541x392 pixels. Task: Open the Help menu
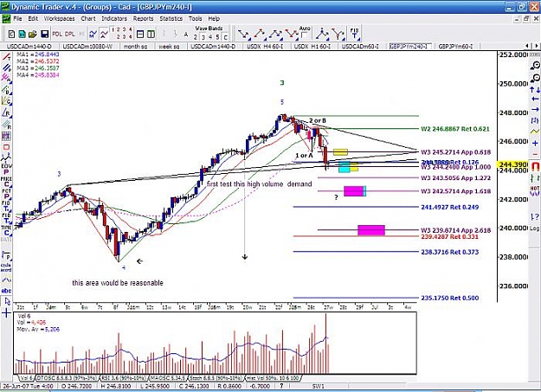pos(214,19)
